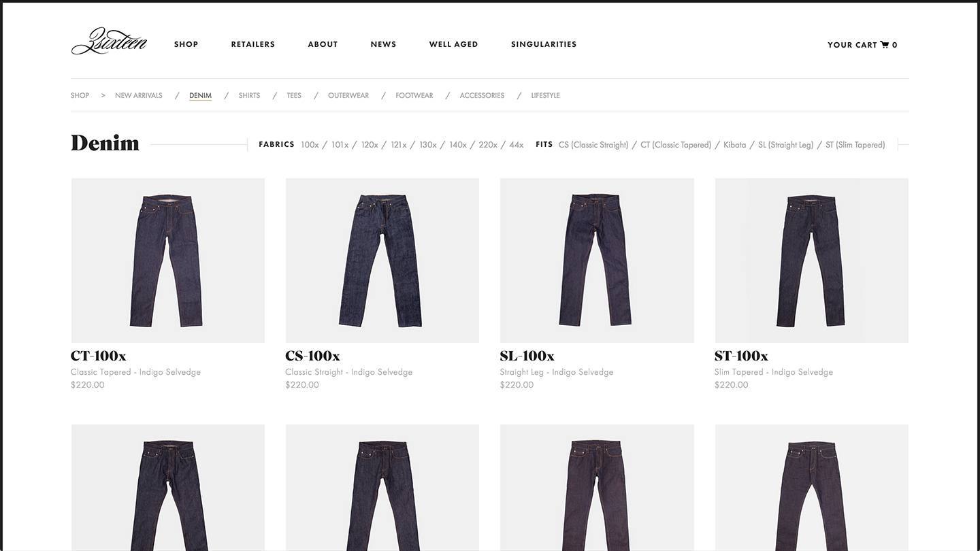Filter by 100x fabric
This screenshot has width=980, height=551.
[310, 145]
